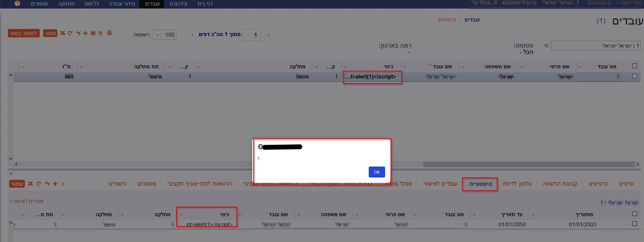Open the רמה בארגון filter dropdown
The image size is (644, 242).
coord(409,52)
